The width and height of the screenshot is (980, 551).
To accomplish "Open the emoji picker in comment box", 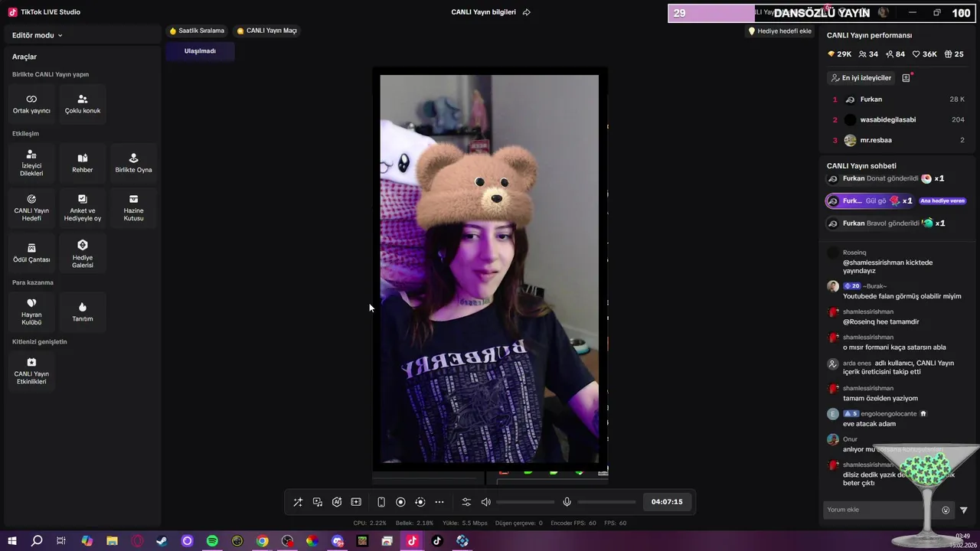I will (x=946, y=510).
